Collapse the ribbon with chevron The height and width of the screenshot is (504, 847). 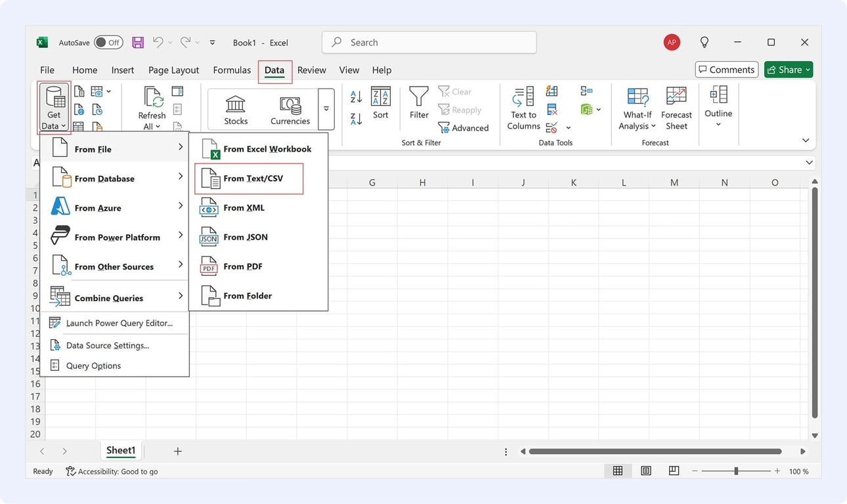coord(806,140)
